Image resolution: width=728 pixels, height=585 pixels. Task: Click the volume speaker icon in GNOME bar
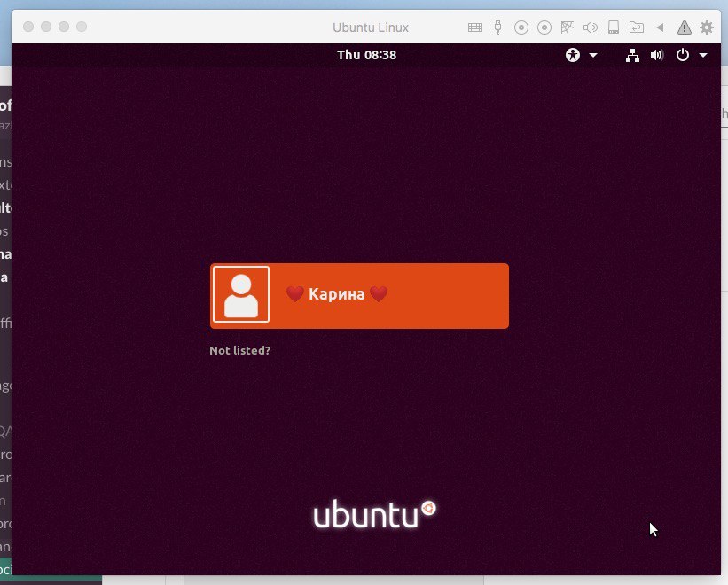point(657,55)
